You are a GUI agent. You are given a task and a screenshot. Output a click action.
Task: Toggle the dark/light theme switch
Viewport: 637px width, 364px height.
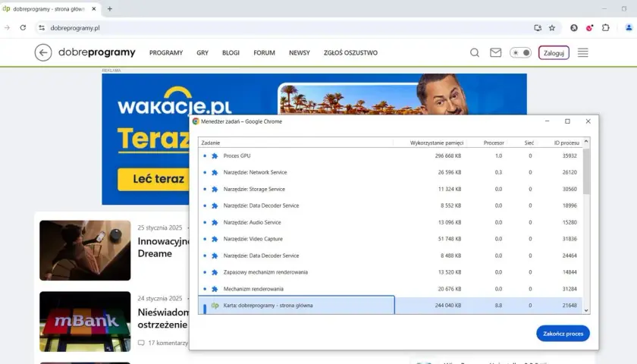[x=520, y=53]
